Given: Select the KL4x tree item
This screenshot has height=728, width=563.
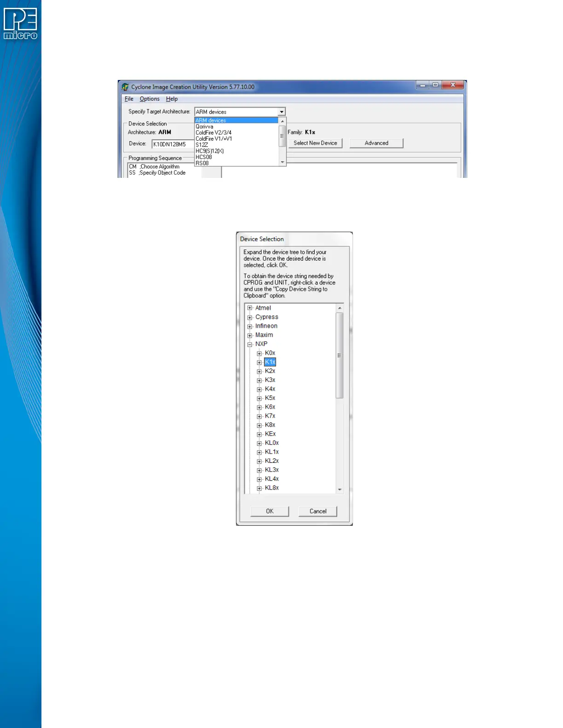Looking at the screenshot, I should tap(272, 478).
